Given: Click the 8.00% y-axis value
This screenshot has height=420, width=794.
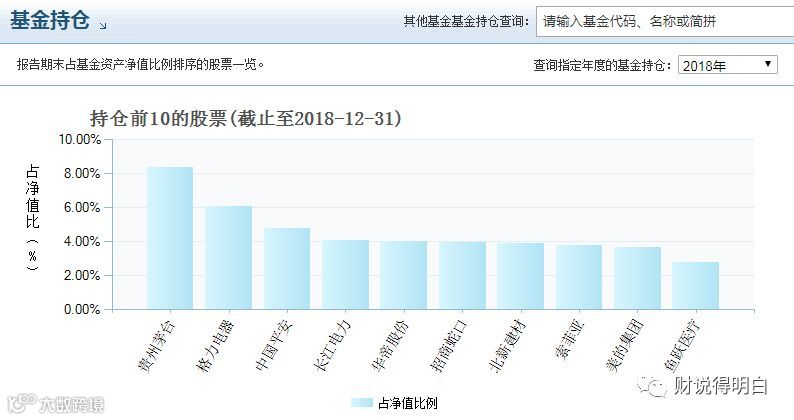Looking at the screenshot, I should (83, 173).
